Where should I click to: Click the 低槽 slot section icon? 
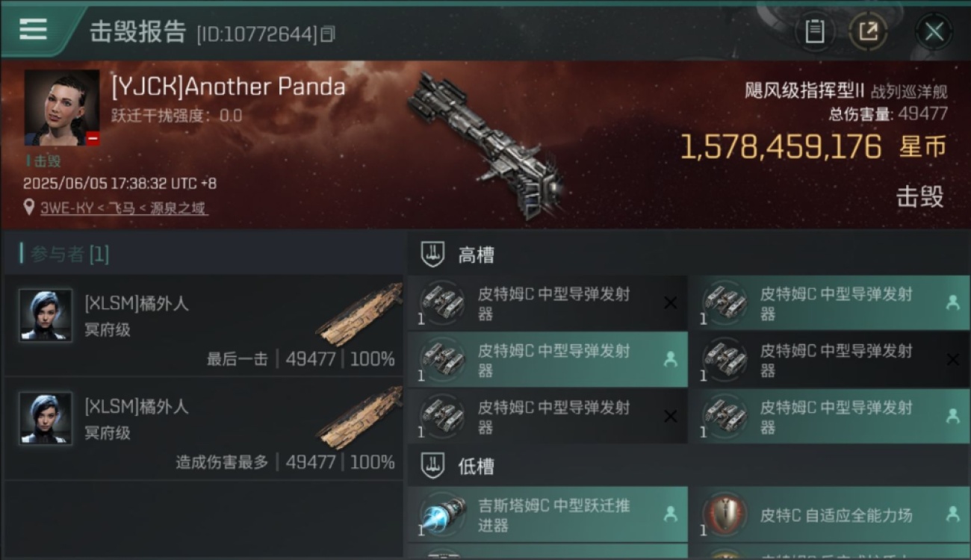pos(433,467)
